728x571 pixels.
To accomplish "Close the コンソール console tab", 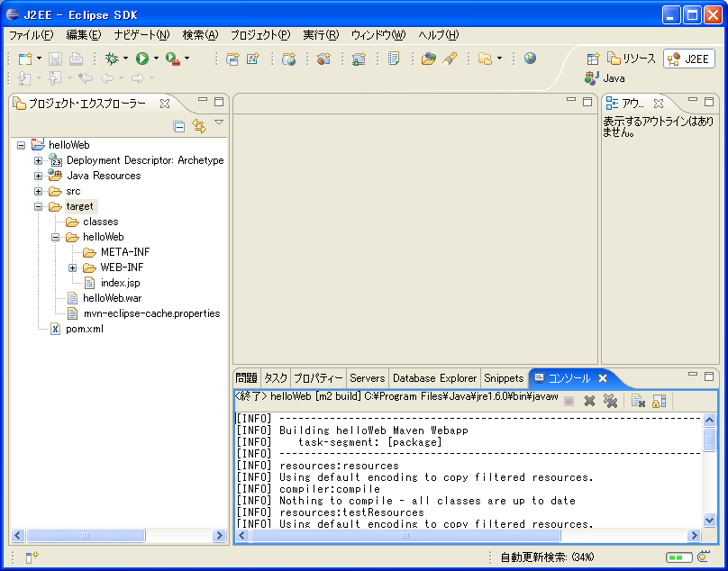I will pos(603,378).
